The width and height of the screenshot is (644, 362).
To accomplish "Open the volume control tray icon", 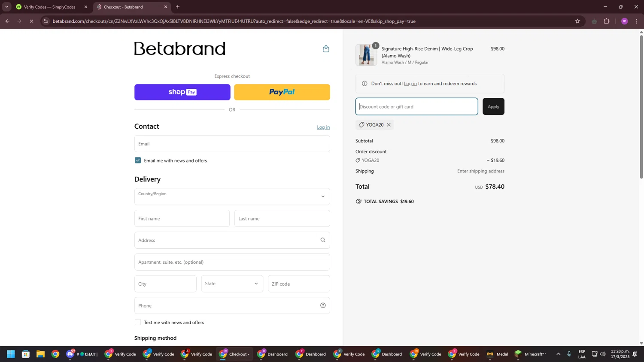I will coord(603,354).
